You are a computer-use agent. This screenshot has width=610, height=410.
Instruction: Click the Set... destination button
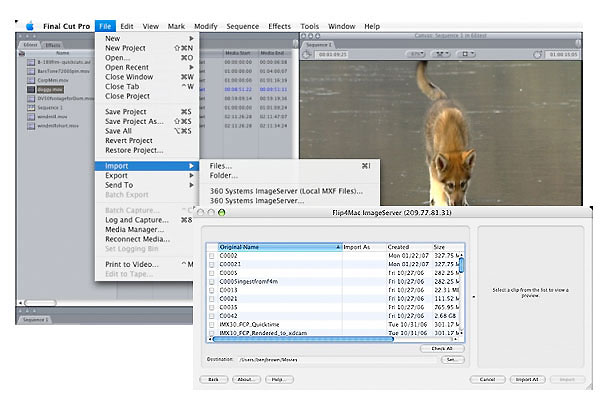[452, 359]
